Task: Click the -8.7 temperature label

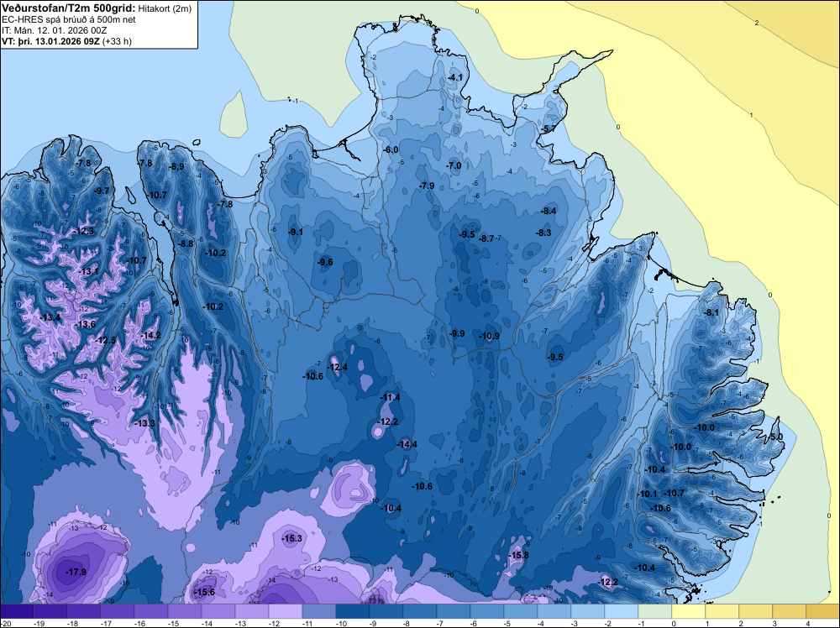Action: click(486, 238)
